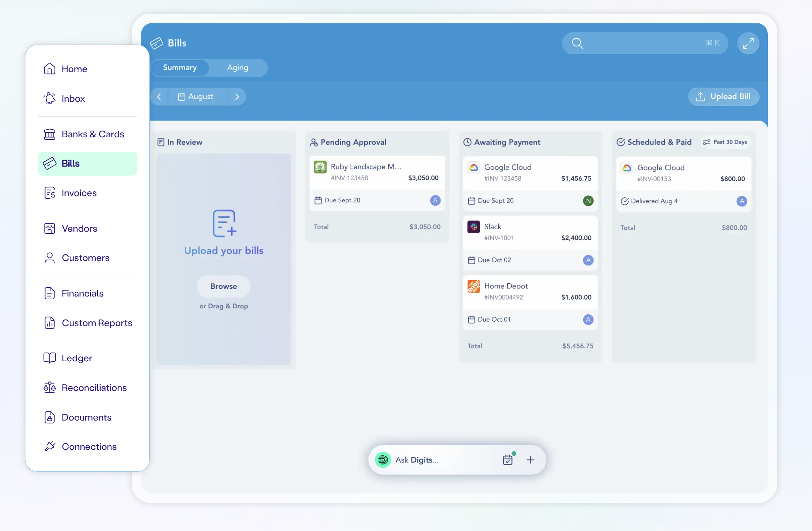Open the Reconciliations section
812x531 pixels.
pyautogui.click(x=94, y=387)
